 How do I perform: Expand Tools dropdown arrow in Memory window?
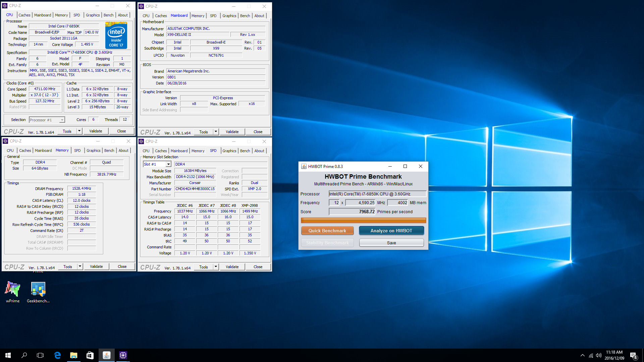click(80, 266)
